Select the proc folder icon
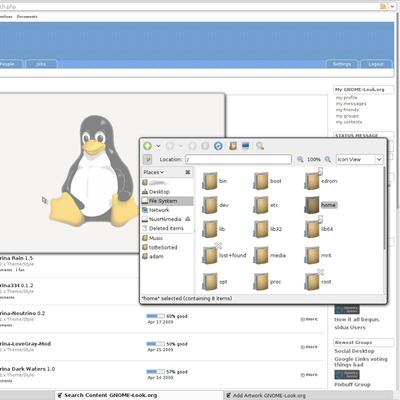Screen dimensions: 400x400 coord(261,282)
